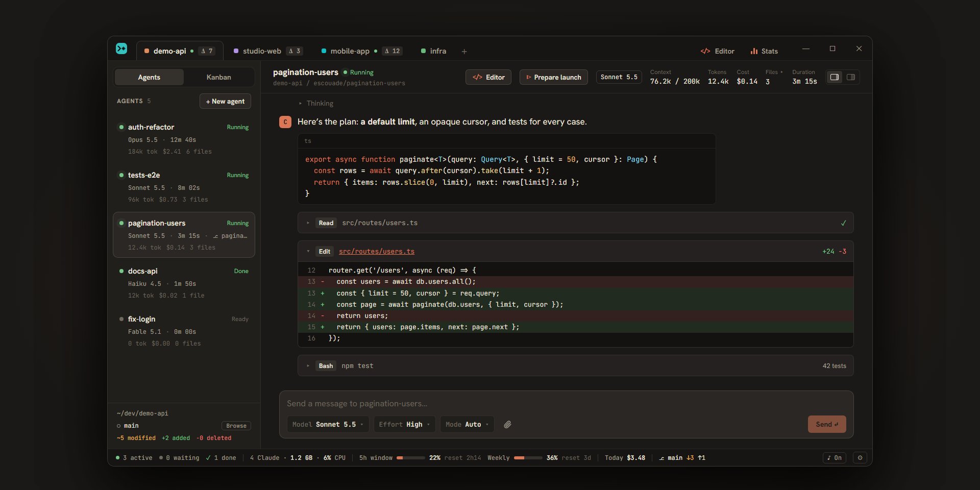Viewport: 980px width, 490px height.
Task: Send the message with Send button
Action: click(827, 424)
